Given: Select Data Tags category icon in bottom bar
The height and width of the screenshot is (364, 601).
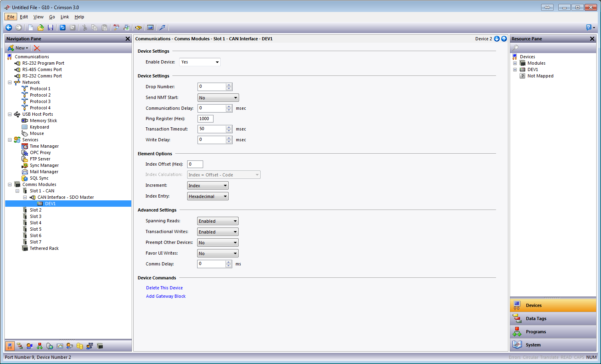Looking at the screenshot, I should (x=20, y=346).
